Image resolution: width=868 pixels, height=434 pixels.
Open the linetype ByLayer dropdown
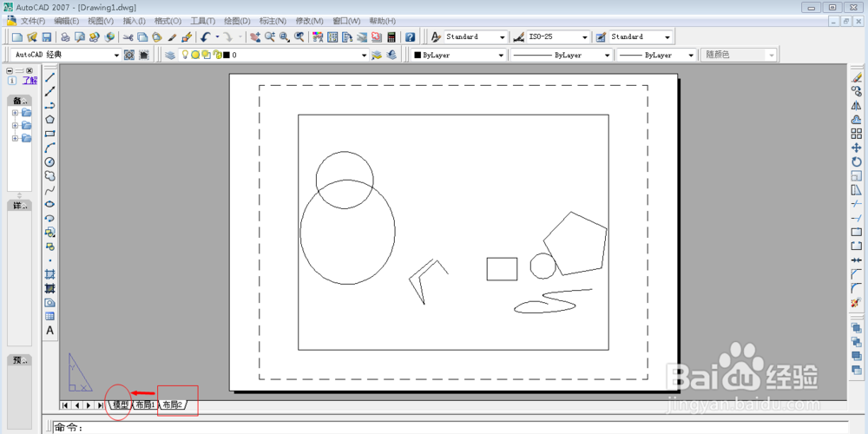tap(608, 56)
